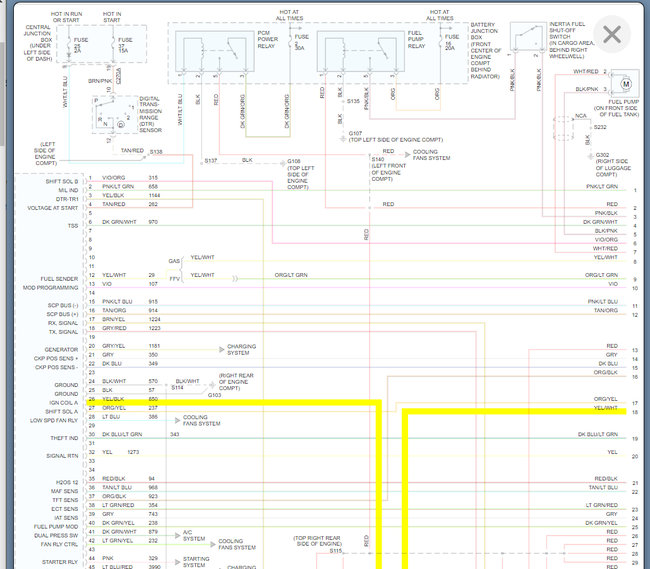Click the TSS pin label
Image resolution: width=650 pixels, height=569 pixels.
point(73,226)
